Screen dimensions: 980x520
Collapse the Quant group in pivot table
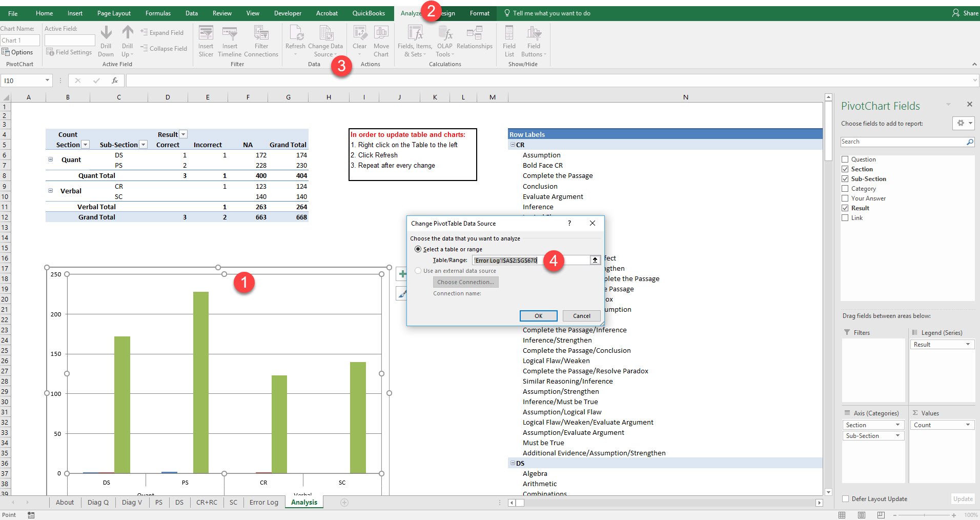click(50, 159)
